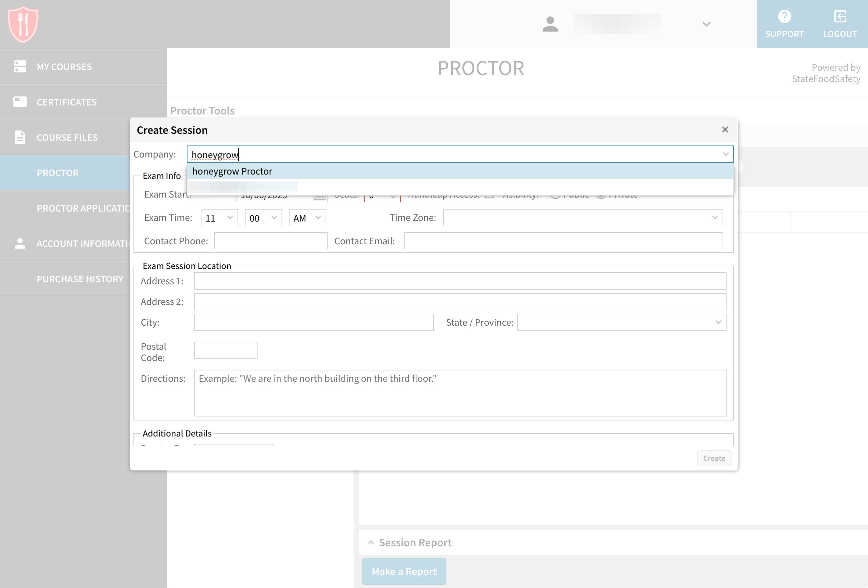Image resolution: width=868 pixels, height=588 pixels.
Task: Click the Create button
Action: click(x=714, y=459)
